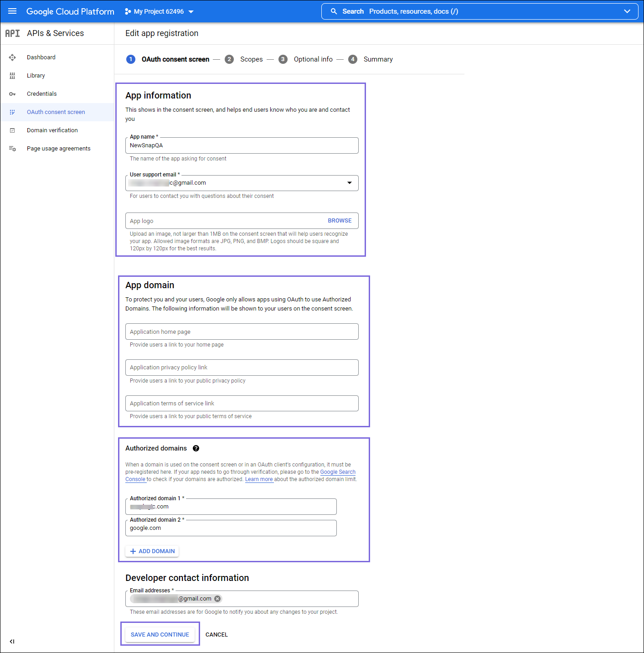Screen dimensions: 644x653
Task: Click the Authorized domain 1 field
Action: pos(231,507)
